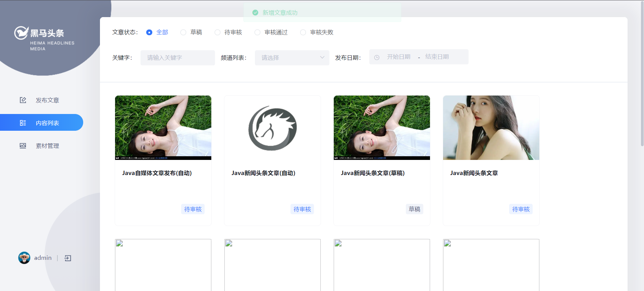Click the 草稿 tag on the draft card
Viewport: 644px width, 291px height.
(415, 209)
